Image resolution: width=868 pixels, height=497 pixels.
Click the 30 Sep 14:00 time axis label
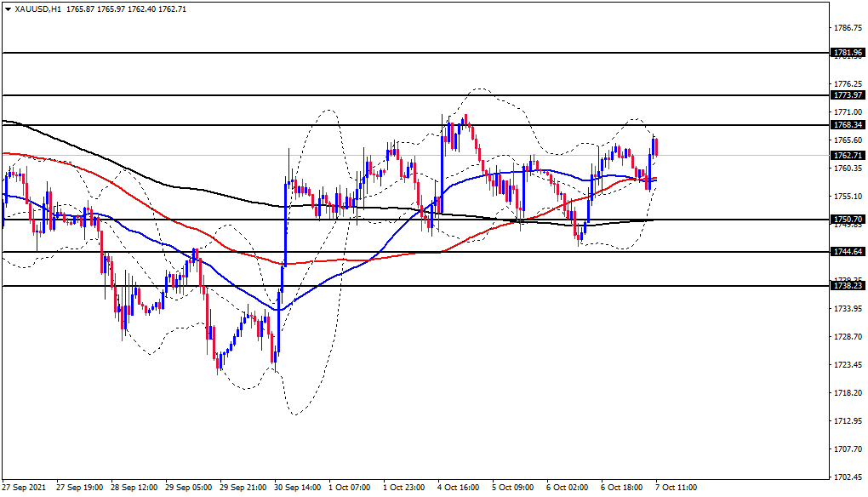point(297,488)
